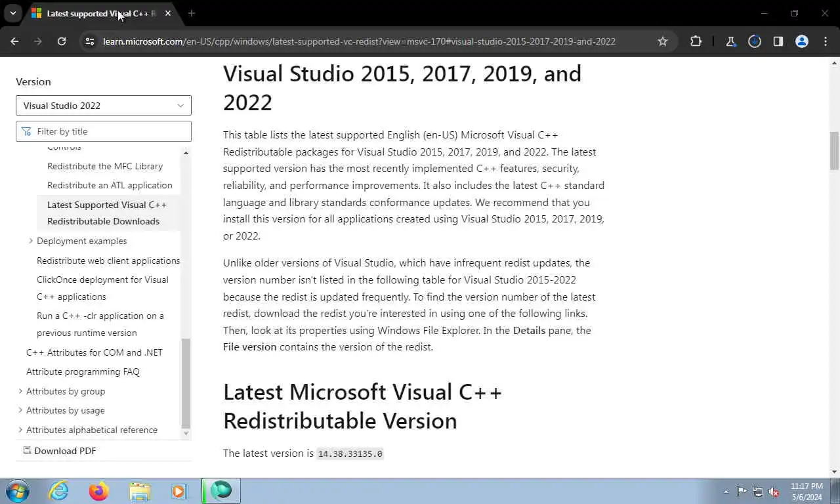Expand Deployment examples node
Screen dimensions: 840x504
(31, 241)
